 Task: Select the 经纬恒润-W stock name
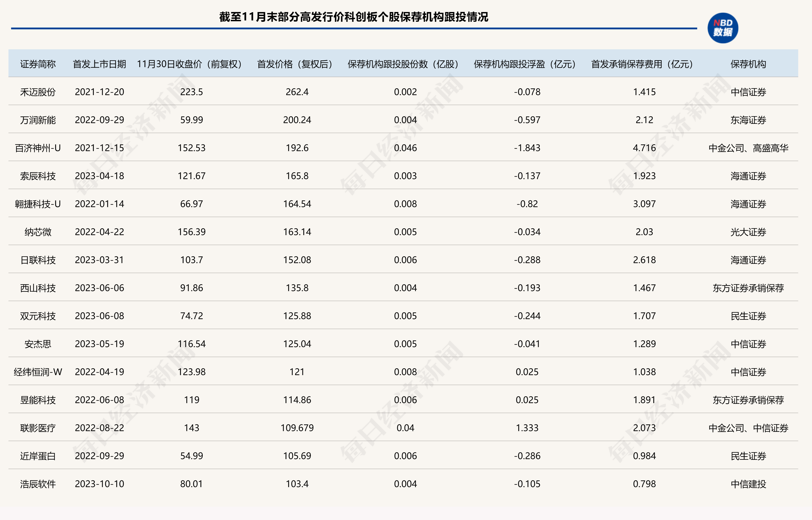point(38,372)
